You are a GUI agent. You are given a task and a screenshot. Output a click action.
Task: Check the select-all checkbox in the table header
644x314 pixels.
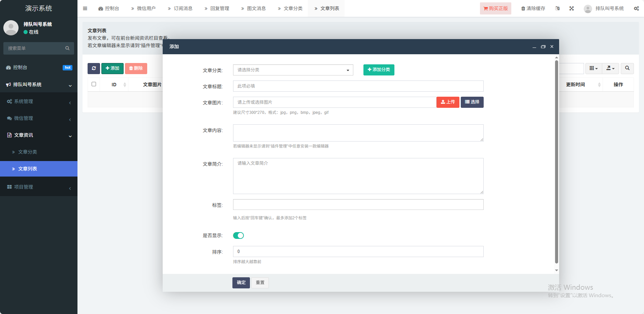(x=94, y=84)
